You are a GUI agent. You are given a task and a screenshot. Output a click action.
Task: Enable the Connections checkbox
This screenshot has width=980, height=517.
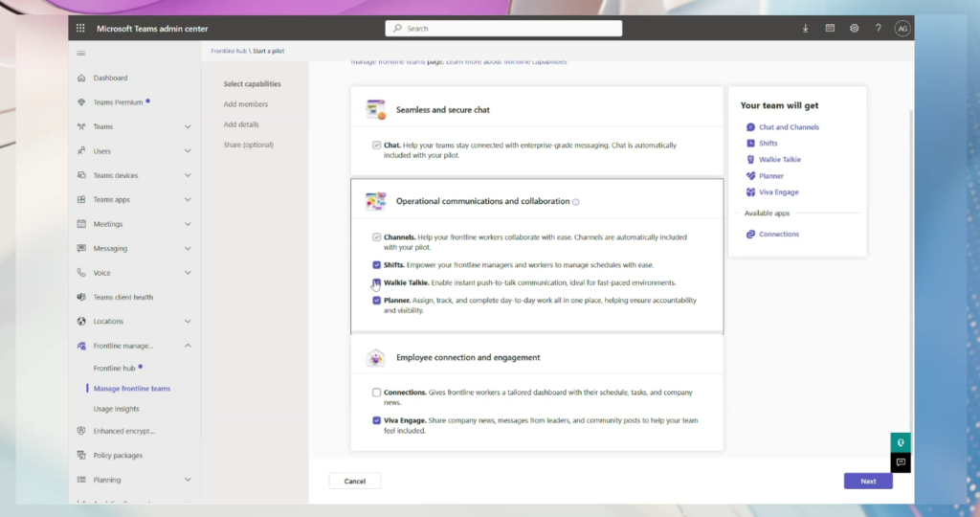click(x=377, y=393)
